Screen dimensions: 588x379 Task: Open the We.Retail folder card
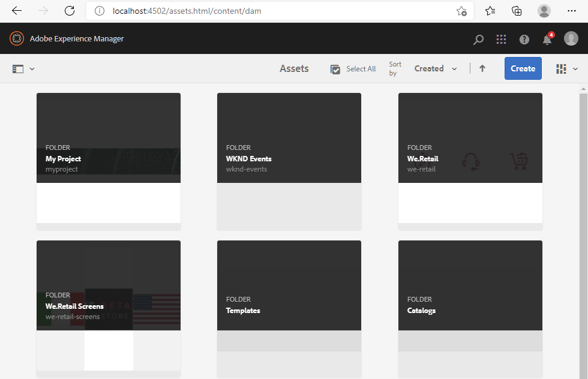tap(470, 161)
